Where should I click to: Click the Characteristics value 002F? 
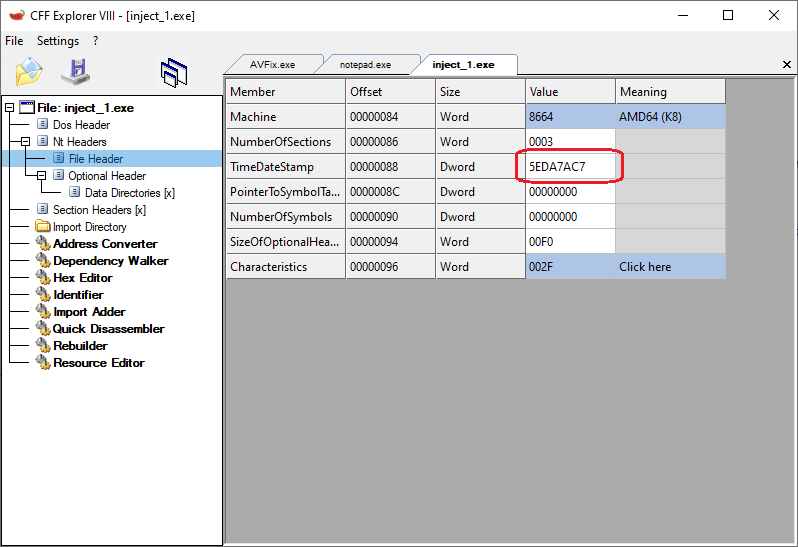[571, 267]
